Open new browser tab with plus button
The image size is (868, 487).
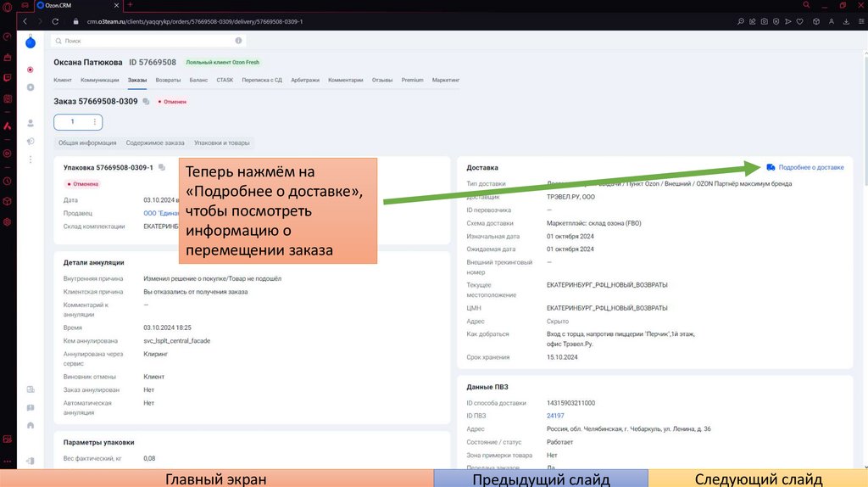[130, 5]
